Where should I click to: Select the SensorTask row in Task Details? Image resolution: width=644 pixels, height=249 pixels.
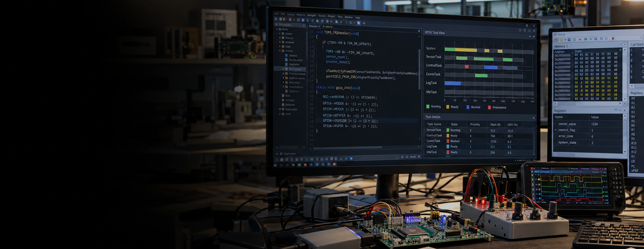(479, 130)
